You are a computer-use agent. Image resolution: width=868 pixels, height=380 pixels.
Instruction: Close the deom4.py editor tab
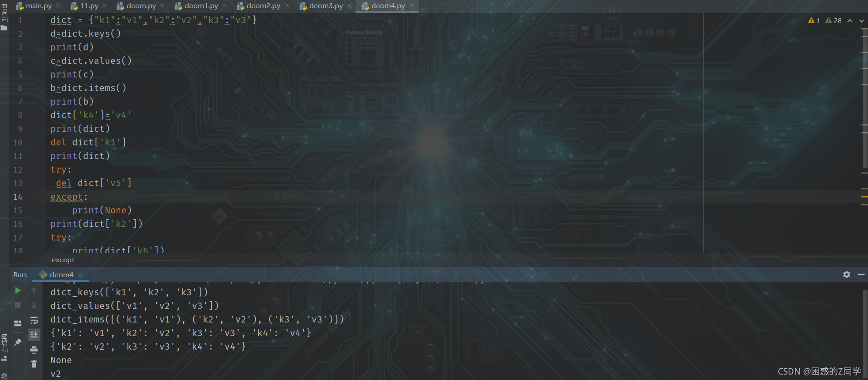coord(412,6)
